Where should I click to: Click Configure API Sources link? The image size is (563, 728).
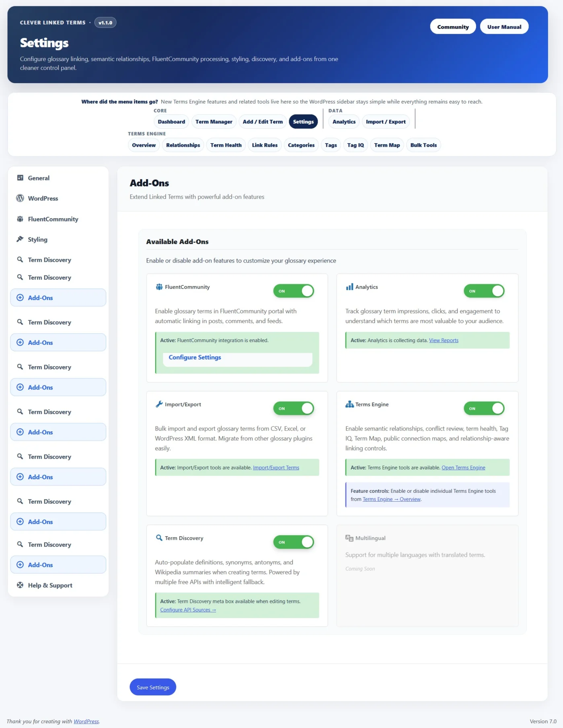[x=188, y=610]
